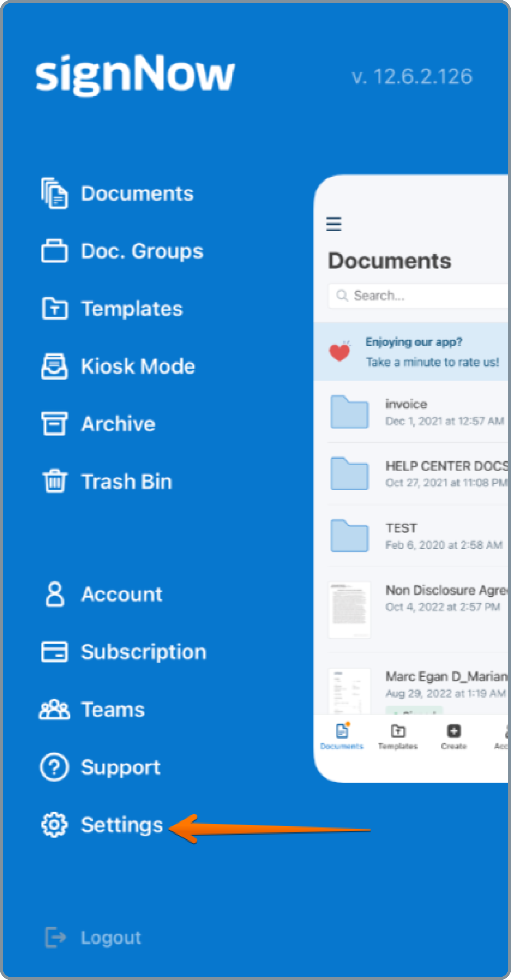The width and height of the screenshot is (511, 980).
Task: Log out using the Logout button
Action: 111,937
